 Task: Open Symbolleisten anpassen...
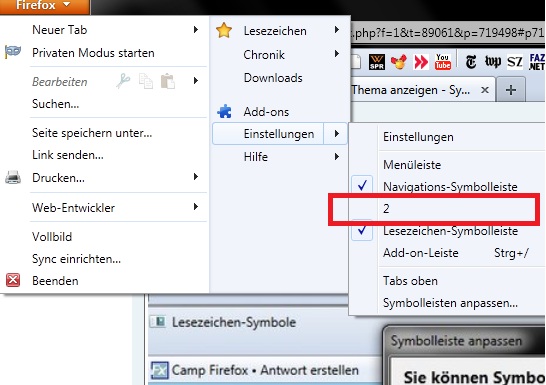(450, 303)
